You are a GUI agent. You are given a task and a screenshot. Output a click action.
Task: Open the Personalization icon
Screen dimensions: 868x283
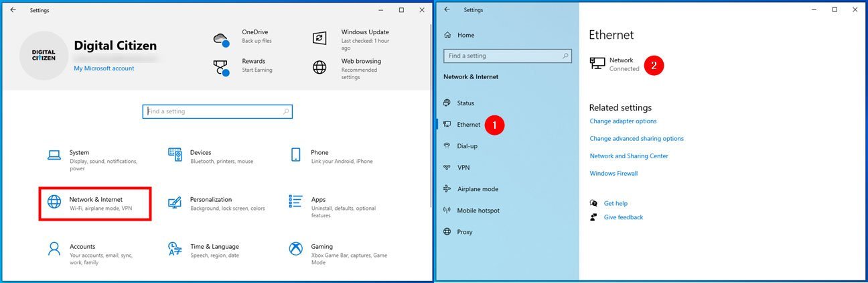(x=175, y=202)
